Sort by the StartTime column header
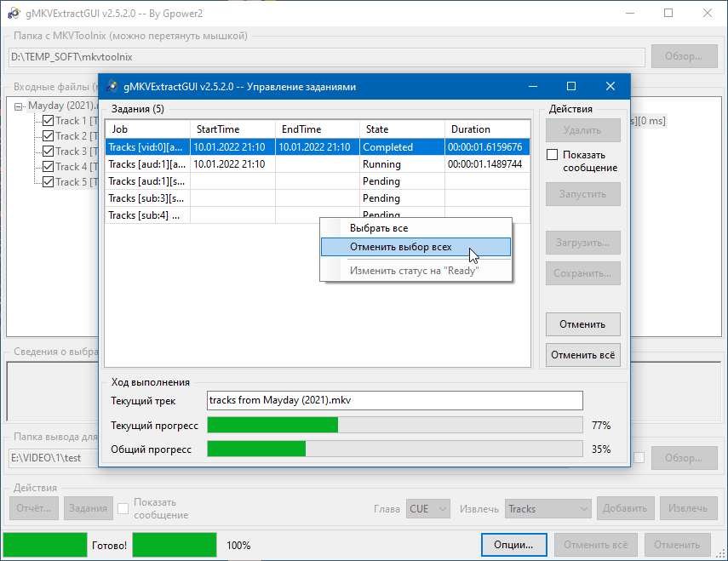 232,129
